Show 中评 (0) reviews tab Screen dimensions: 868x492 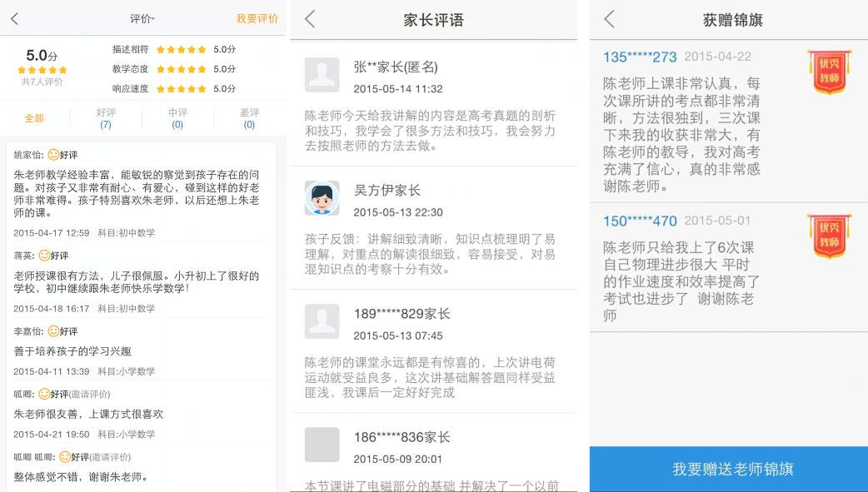tap(177, 118)
